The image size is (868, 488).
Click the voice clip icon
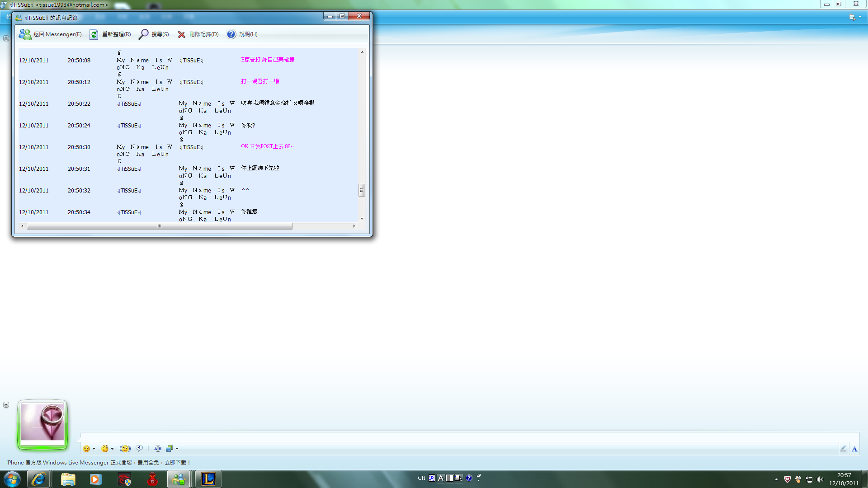point(139,449)
